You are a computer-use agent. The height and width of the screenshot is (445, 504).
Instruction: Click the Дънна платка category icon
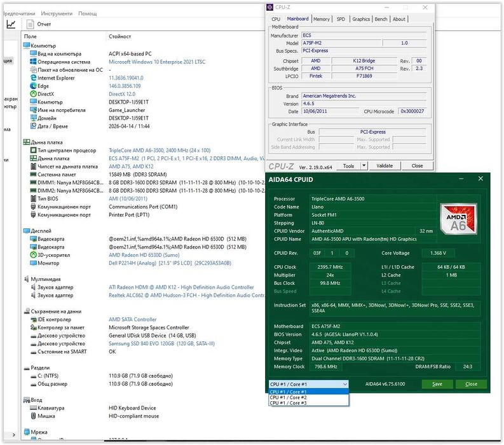27,142
